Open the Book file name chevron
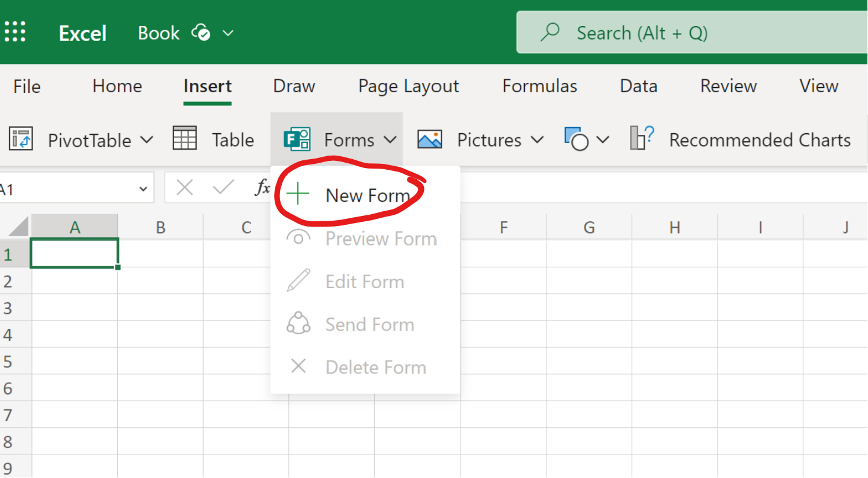This screenshot has width=868, height=478. (228, 33)
